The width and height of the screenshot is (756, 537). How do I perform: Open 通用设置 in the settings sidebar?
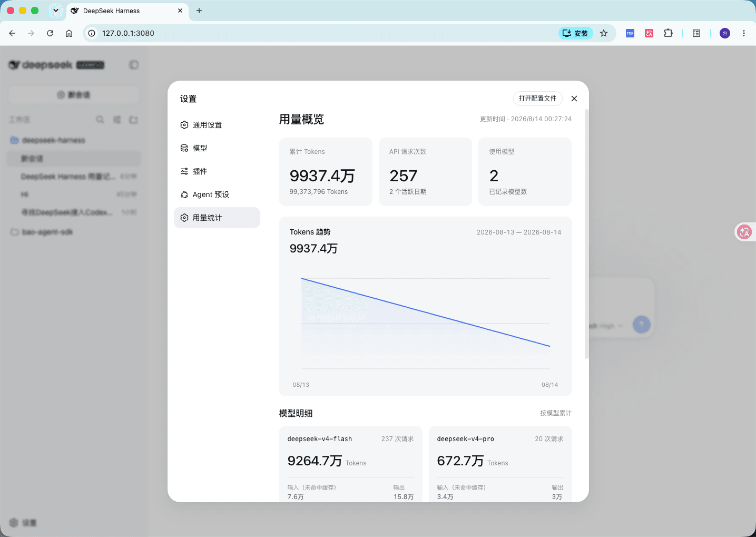(217, 125)
